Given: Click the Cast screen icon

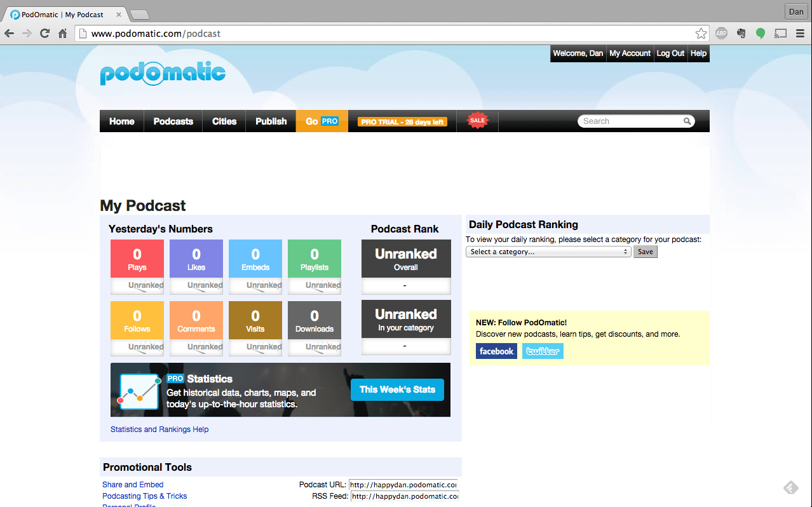Looking at the screenshot, I should click(x=780, y=34).
